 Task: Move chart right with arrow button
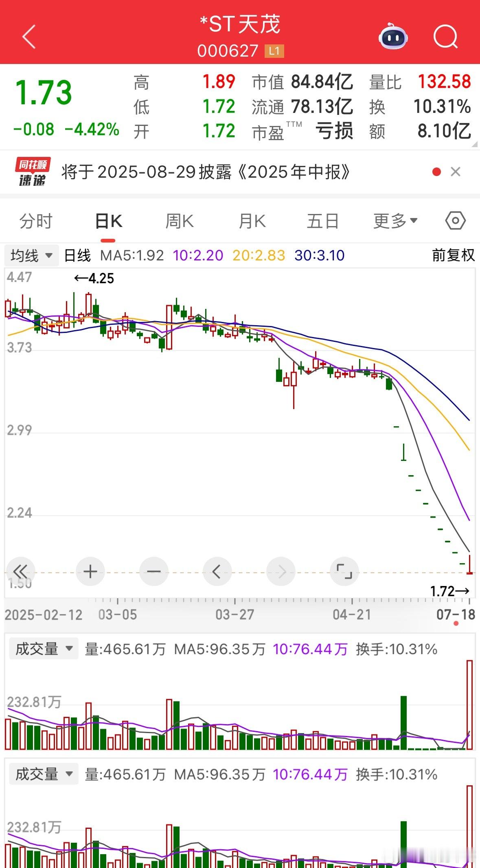coord(281,572)
